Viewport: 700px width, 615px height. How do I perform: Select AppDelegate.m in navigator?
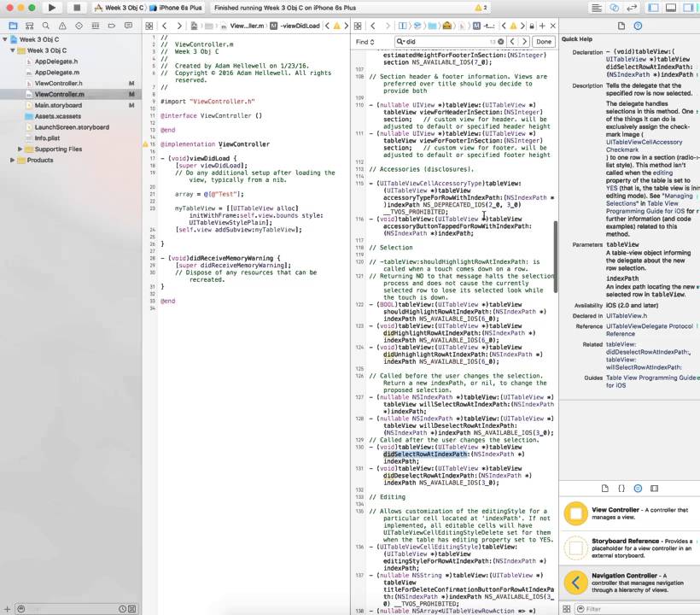(x=57, y=73)
